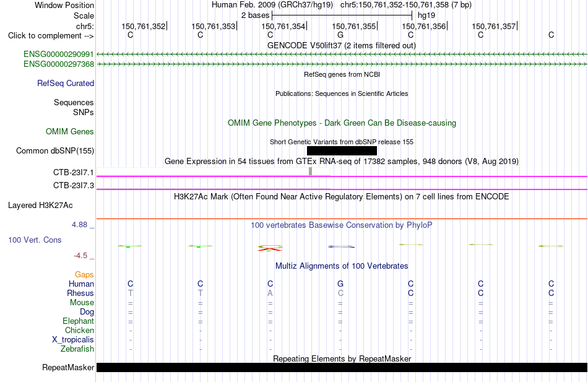Click 'Repeating Elements by RepeatMasker' title
The height and width of the screenshot is (382, 588).
pyautogui.click(x=342, y=358)
